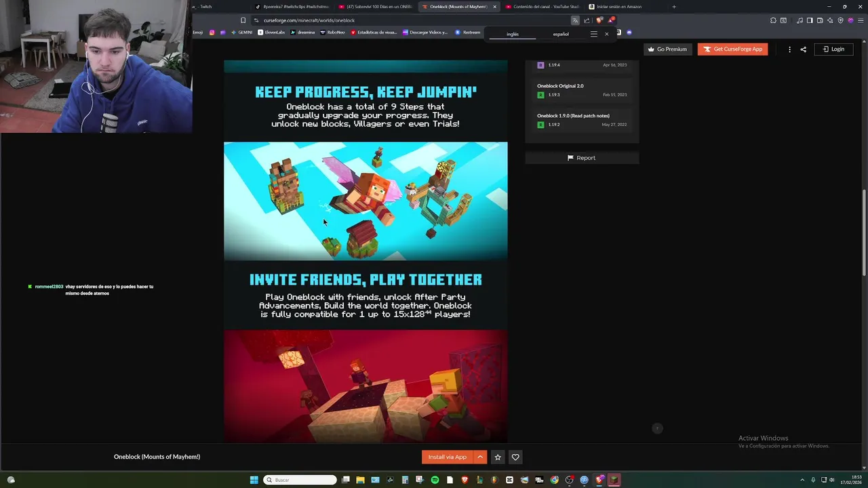The height and width of the screenshot is (488, 868).
Task: Open Descargar Videos bookmark
Action: click(425, 33)
